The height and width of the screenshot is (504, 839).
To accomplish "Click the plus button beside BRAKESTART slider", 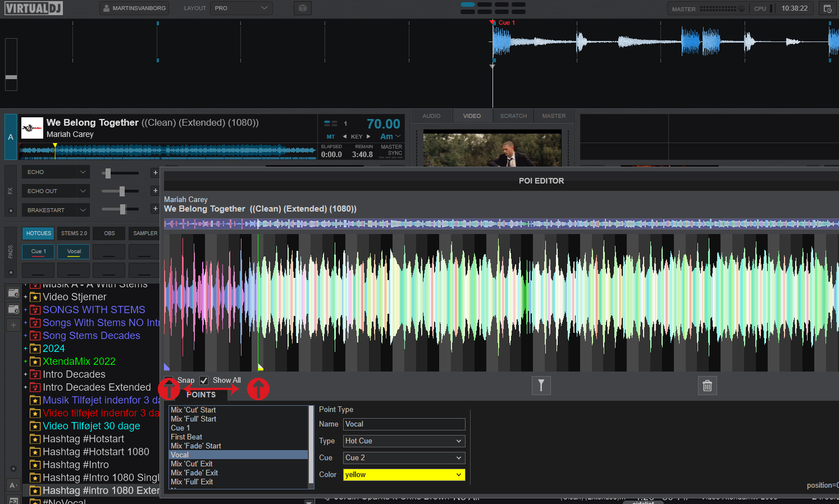I will pos(155,209).
